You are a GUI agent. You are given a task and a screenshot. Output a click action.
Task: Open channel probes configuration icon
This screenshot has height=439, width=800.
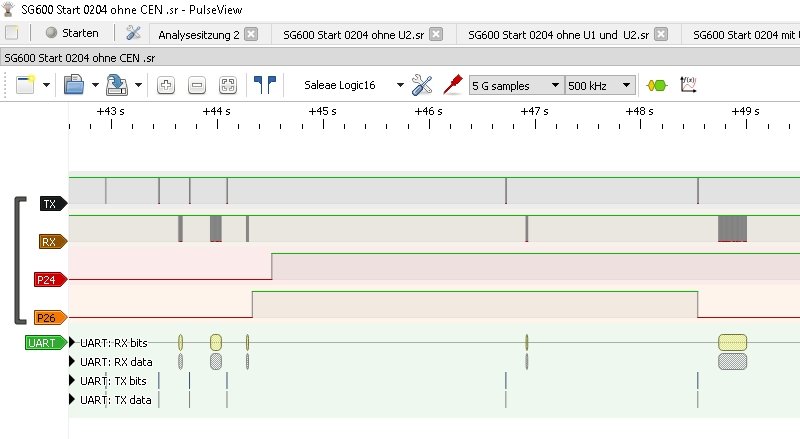point(452,86)
